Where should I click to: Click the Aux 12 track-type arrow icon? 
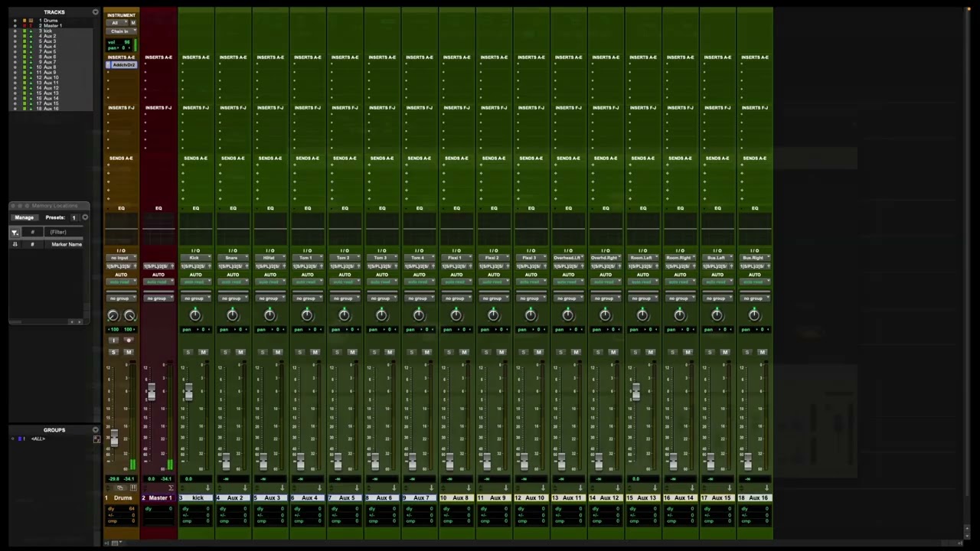[x=618, y=487]
